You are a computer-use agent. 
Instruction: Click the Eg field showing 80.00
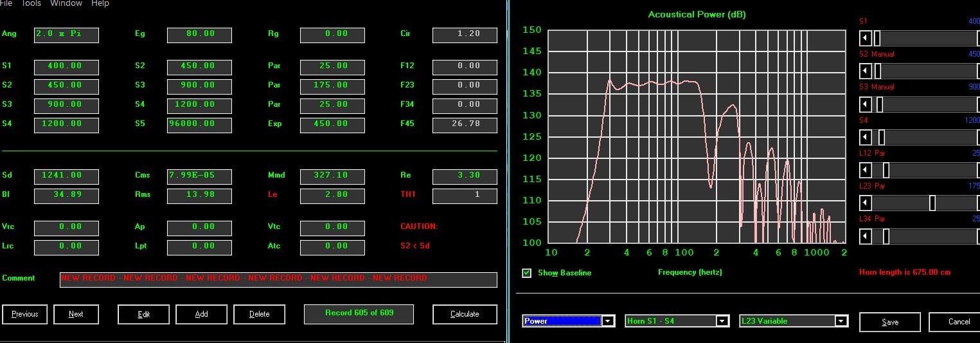[x=199, y=35]
